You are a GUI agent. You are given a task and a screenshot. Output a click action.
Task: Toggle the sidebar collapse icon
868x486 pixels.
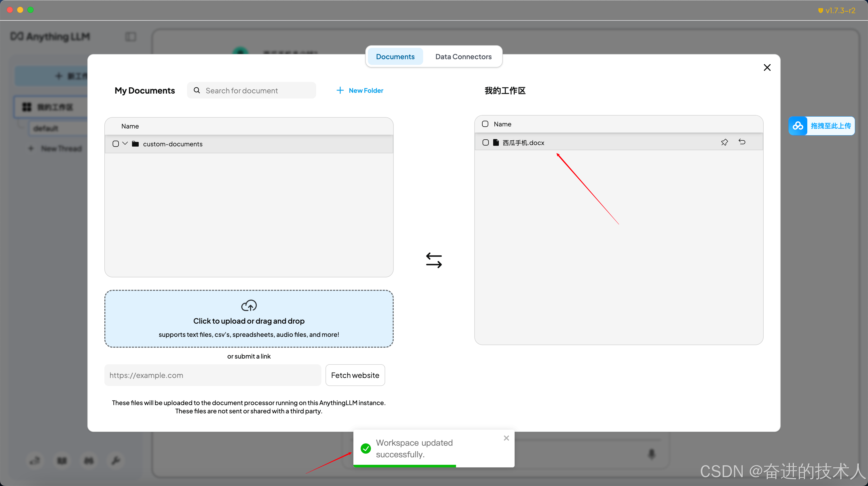(130, 36)
